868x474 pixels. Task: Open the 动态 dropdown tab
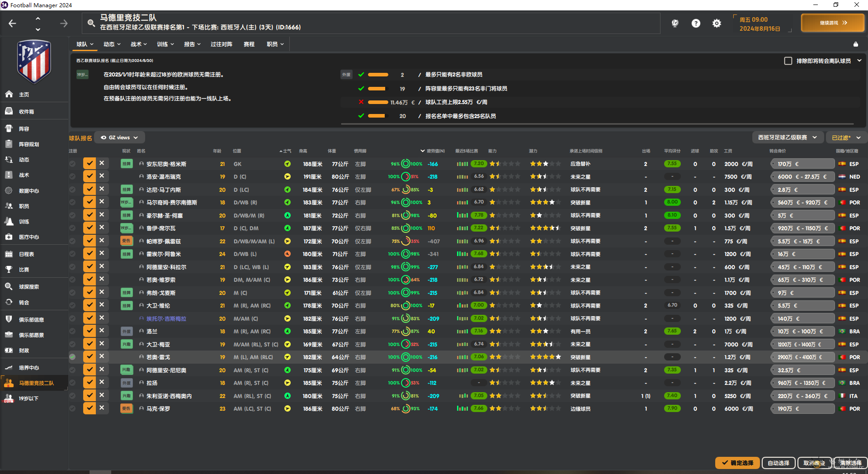112,44
